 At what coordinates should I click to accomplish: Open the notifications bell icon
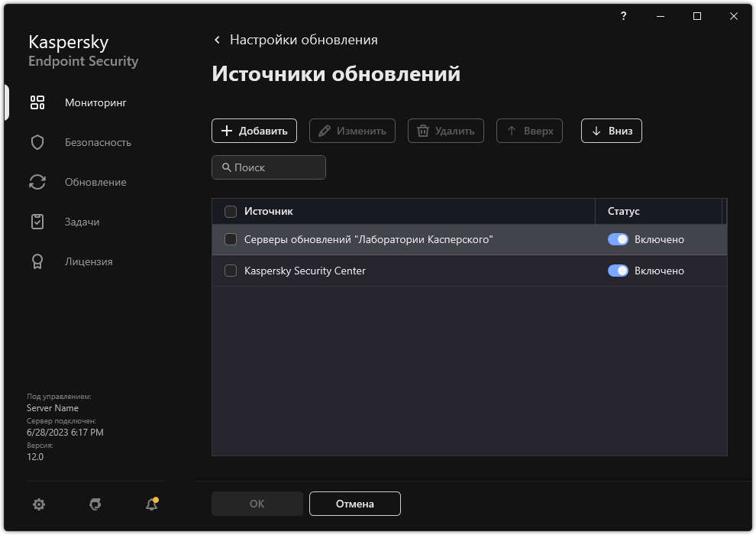click(150, 504)
